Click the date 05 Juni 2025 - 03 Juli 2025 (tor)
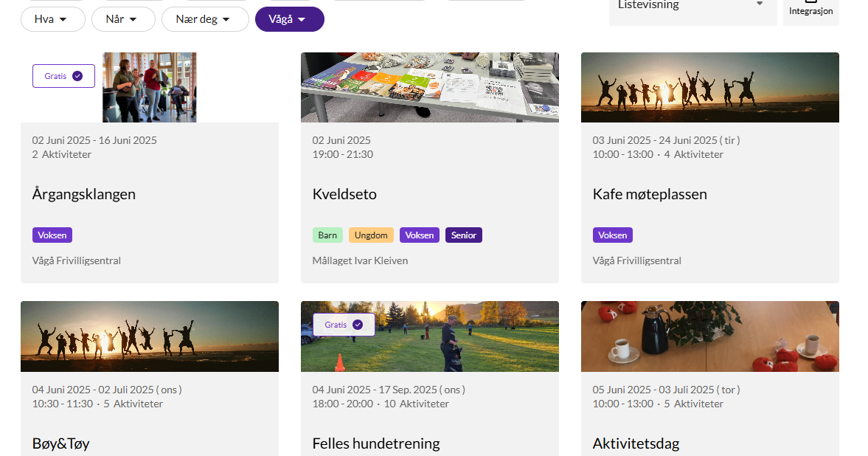This screenshot has width=868, height=456. [666, 390]
